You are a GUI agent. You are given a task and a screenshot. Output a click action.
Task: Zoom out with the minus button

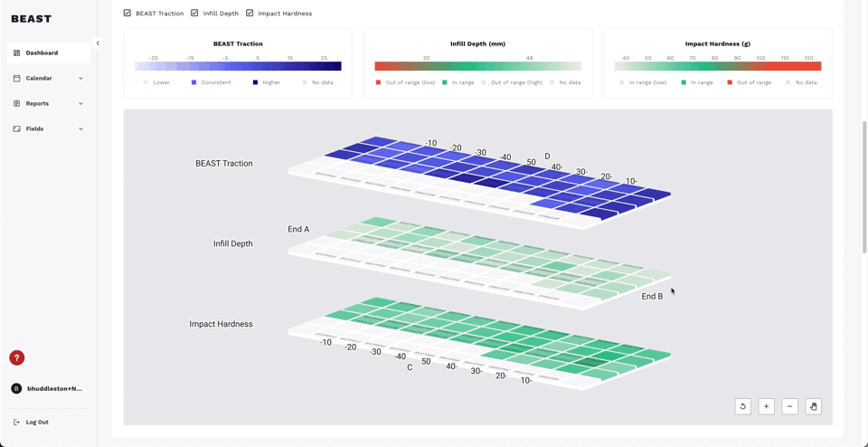pyautogui.click(x=790, y=406)
